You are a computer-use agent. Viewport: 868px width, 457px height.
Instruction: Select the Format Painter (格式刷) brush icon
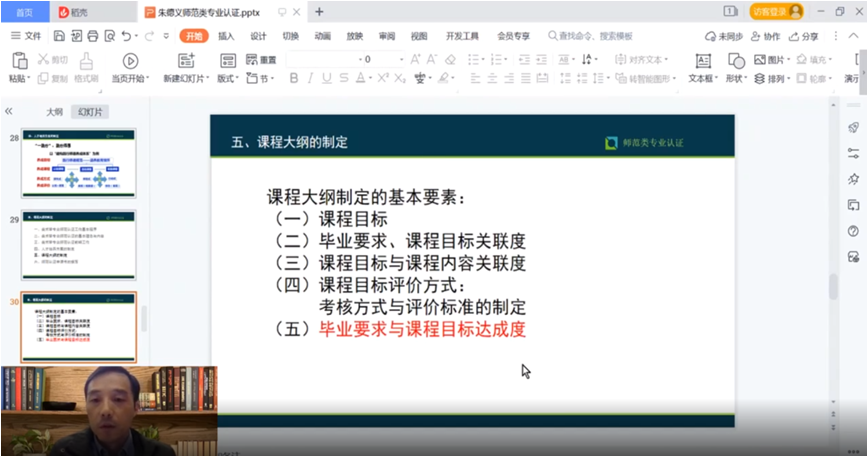click(86, 61)
